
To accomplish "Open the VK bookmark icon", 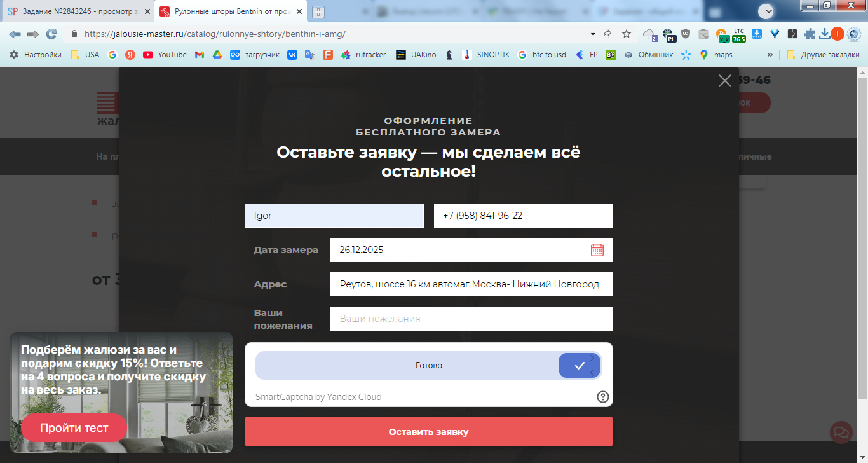I will [x=292, y=55].
